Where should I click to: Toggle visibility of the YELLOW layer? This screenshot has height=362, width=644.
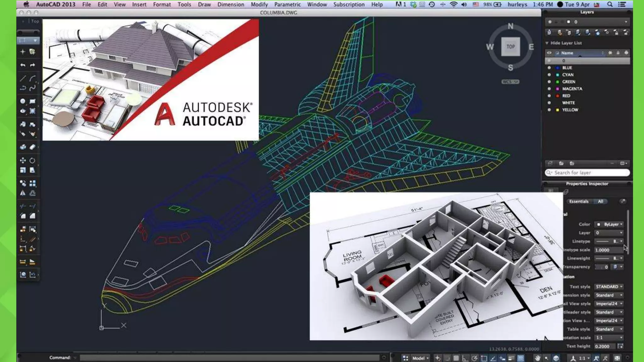coord(549,110)
